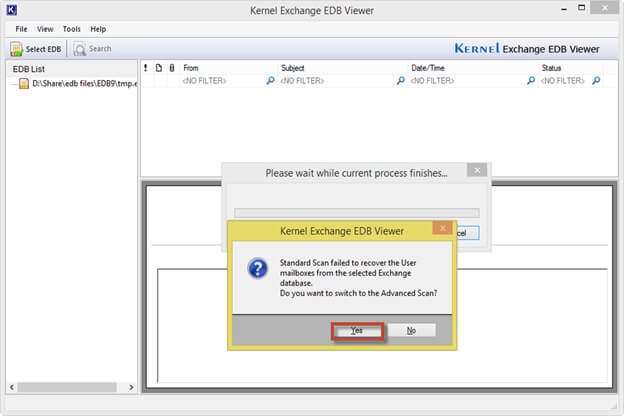This screenshot has width=624, height=416.
Task: Click the Date/Time filter input field
Action: (468, 81)
